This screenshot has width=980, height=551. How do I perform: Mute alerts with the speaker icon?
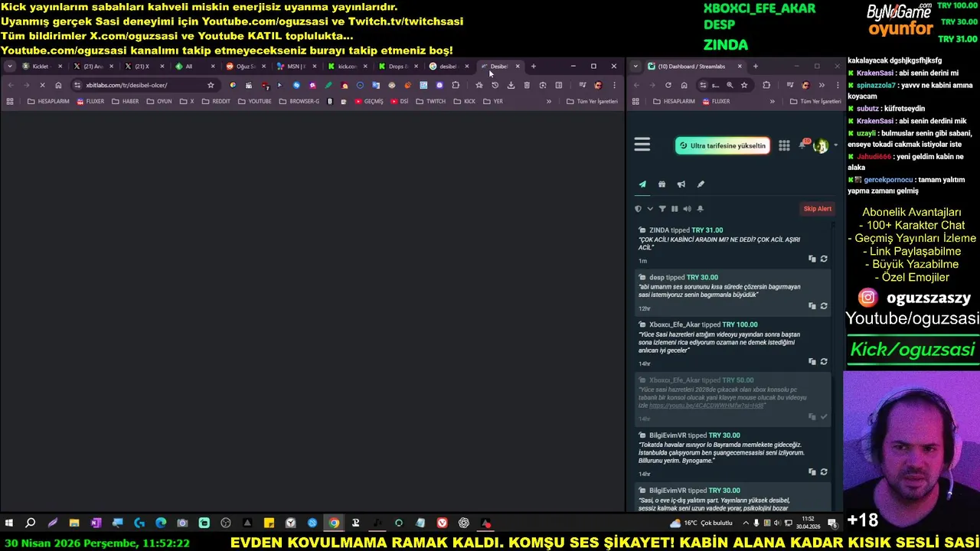click(687, 208)
